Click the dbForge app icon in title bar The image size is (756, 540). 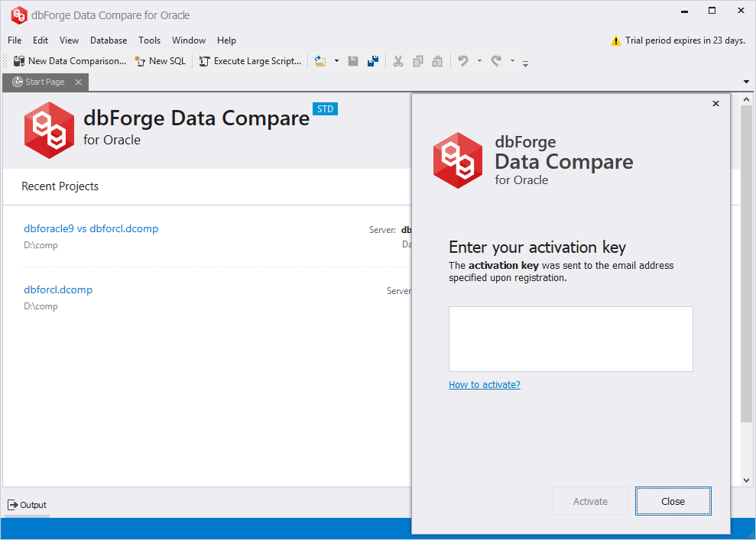[x=19, y=15]
